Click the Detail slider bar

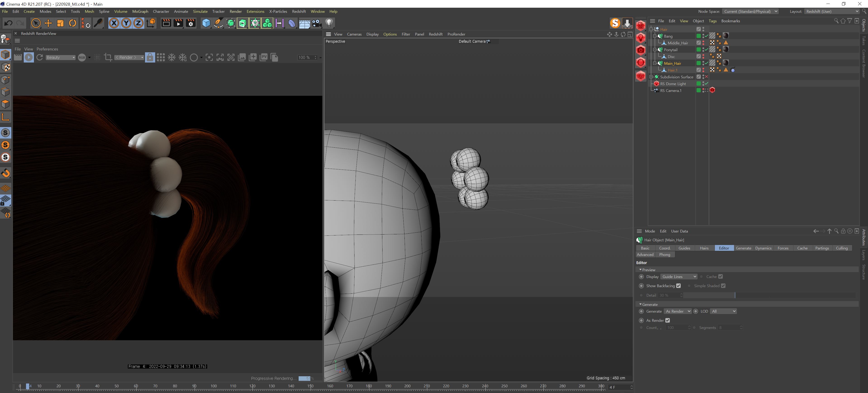769,295
